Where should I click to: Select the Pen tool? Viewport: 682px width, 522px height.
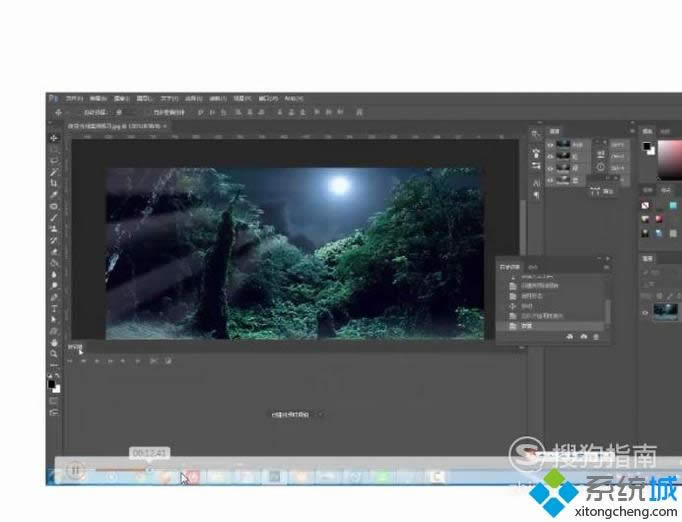54,298
